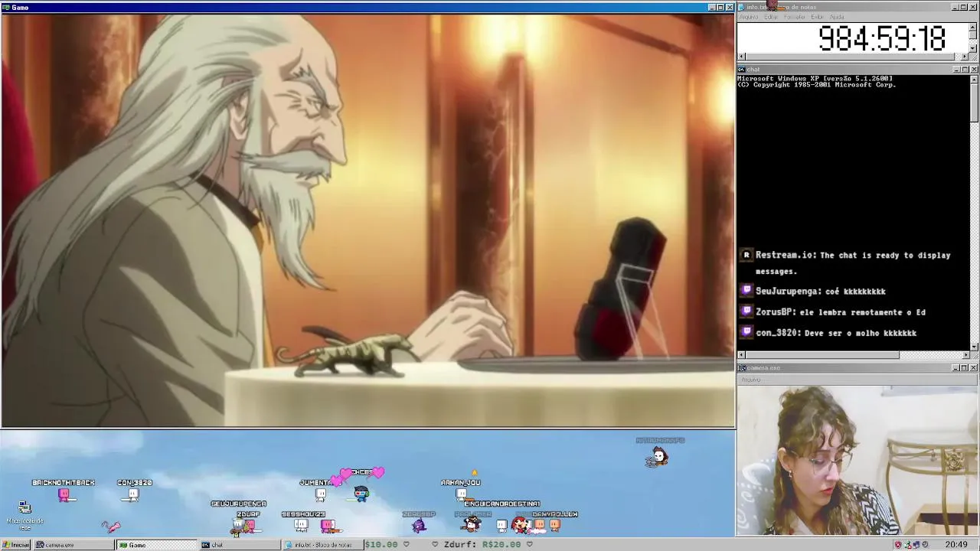Select the purple ZORUSBP avatar
This screenshot has height=551, width=980.
[x=418, y=525]
